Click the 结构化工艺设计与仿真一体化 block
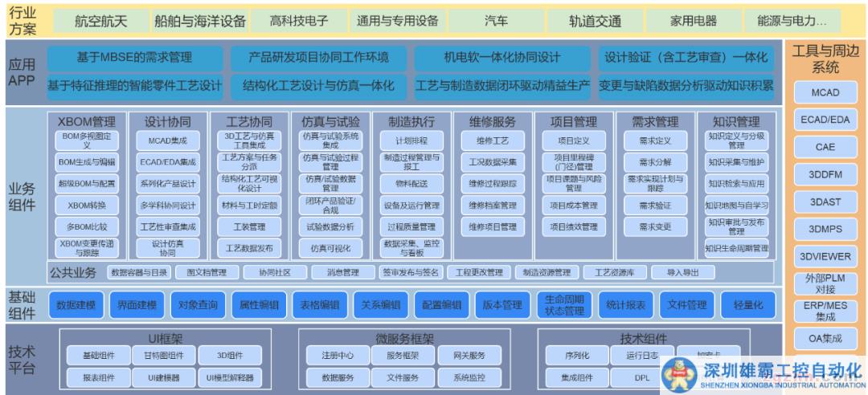 point(319,85)
